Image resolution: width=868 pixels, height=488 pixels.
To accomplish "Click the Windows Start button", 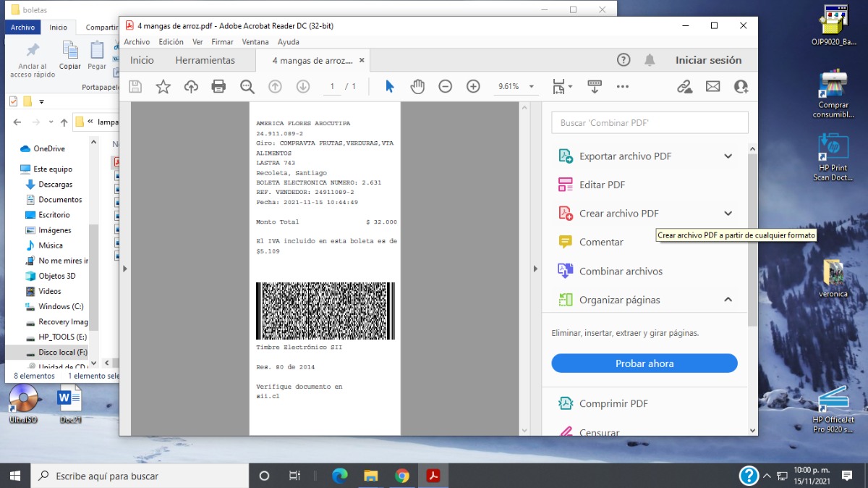I will point(15,476).
